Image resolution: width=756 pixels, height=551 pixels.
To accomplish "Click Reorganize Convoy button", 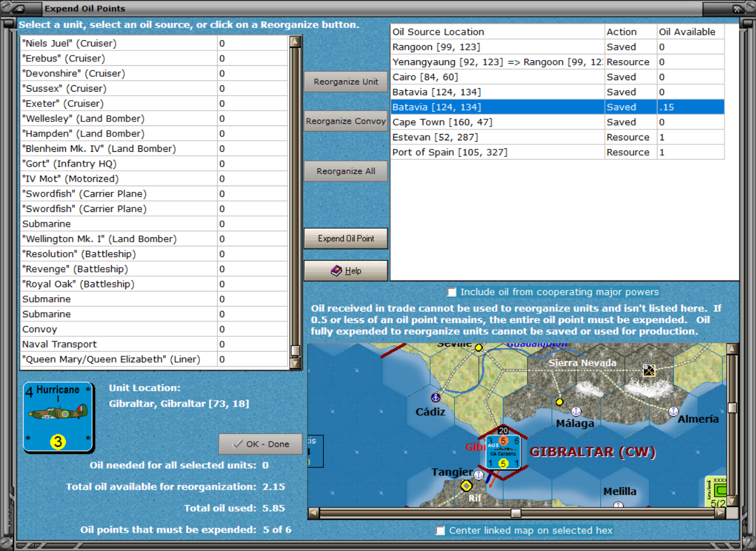I will click(x=346, y=121).
